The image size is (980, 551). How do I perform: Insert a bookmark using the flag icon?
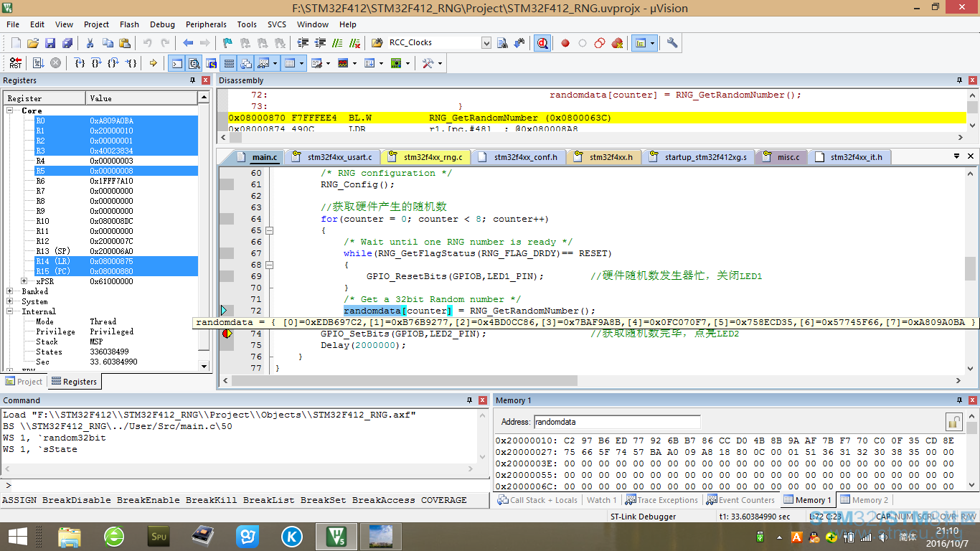tap(227, 43)
